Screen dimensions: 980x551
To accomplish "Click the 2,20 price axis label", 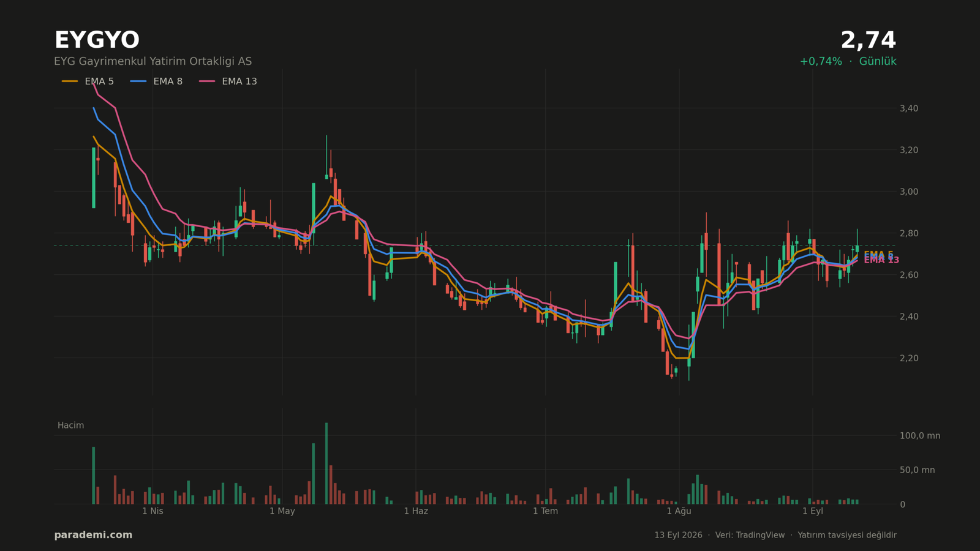I will click(x=908, y=358).
